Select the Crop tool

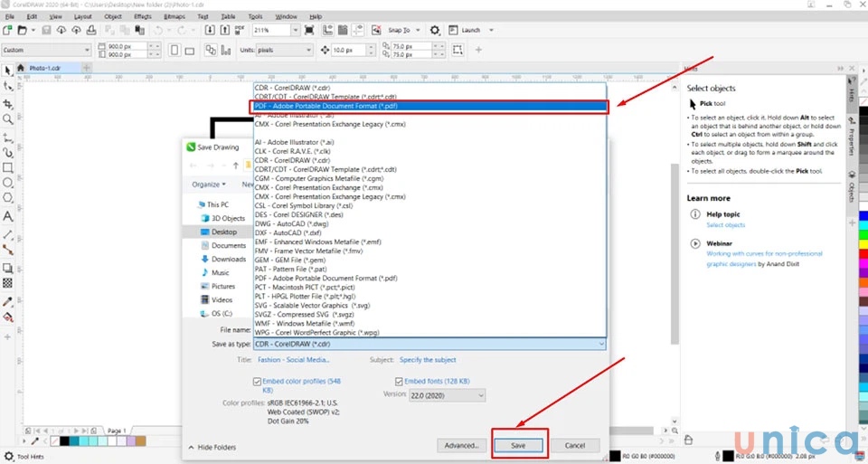tap(8, 103)
